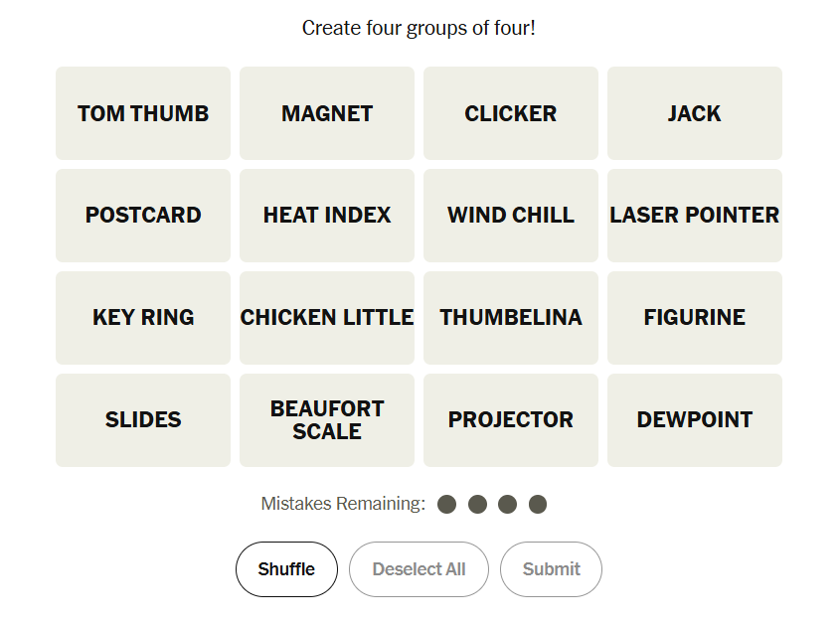
Task: Pick the KEY RING tile
Action: [x=143, y=318]
